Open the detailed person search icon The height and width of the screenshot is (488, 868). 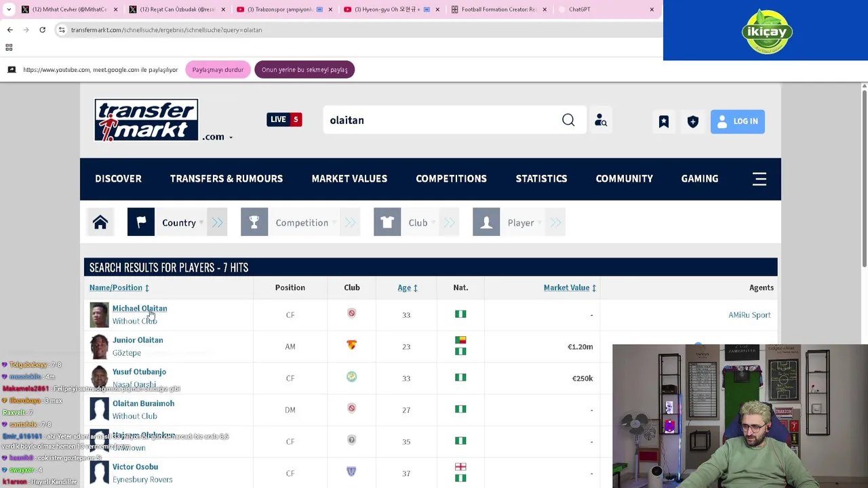tap(601, 121)
